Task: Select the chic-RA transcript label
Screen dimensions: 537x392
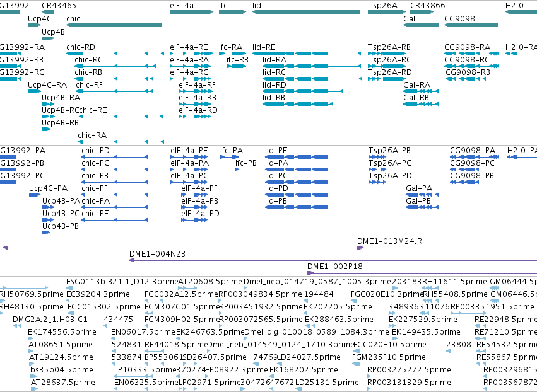Action: coord(92,135)
